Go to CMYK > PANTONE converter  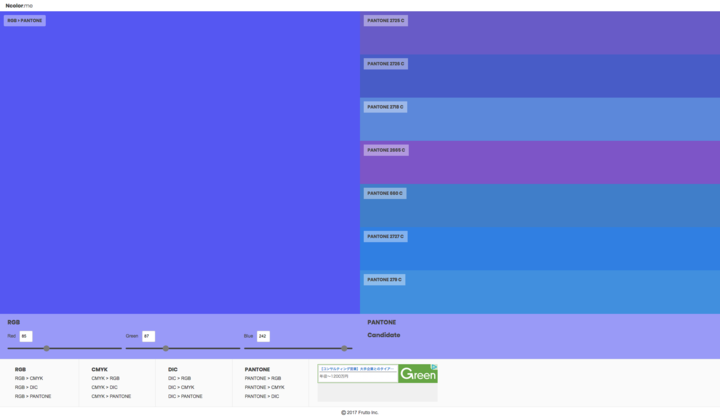111,396
